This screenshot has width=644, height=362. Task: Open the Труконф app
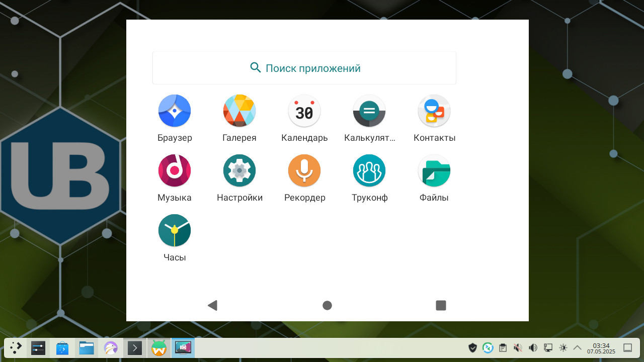tap(369, 170)
